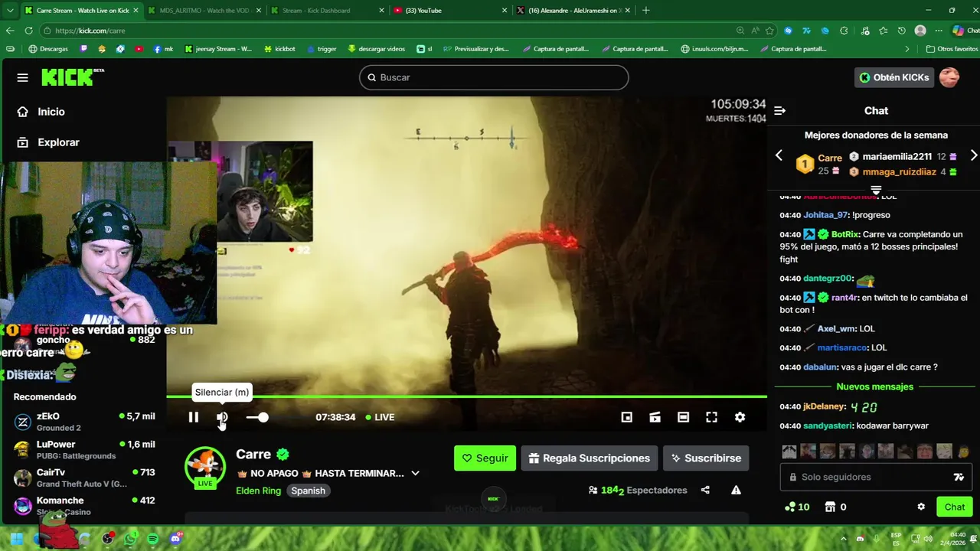Open chat emote picker icon
The image size is (980, 551).
pos(959,477)
